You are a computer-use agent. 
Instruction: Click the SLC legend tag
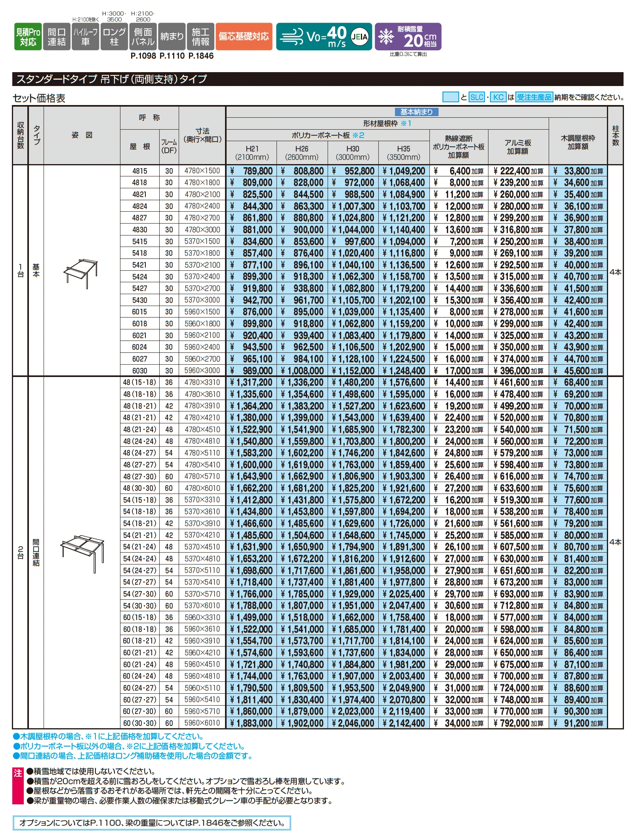[477, 97]
